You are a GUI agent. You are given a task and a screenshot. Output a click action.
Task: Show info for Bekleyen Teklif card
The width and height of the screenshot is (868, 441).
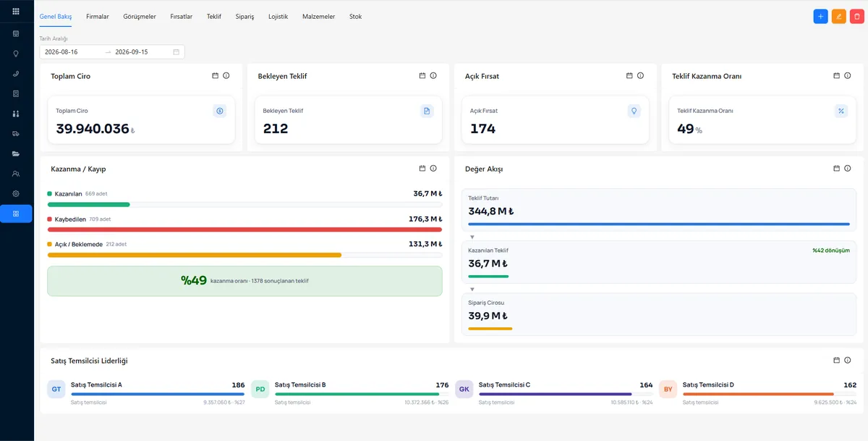433,75
